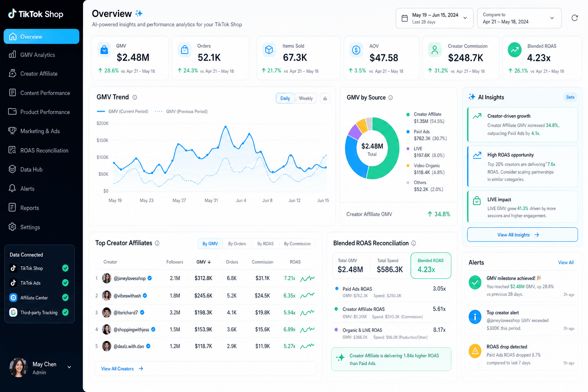The height and width of the screenshot is (392, 588).
Task: Expand the Compare to period dropdown
Action: pyautogui.click(x=519, y=18)
